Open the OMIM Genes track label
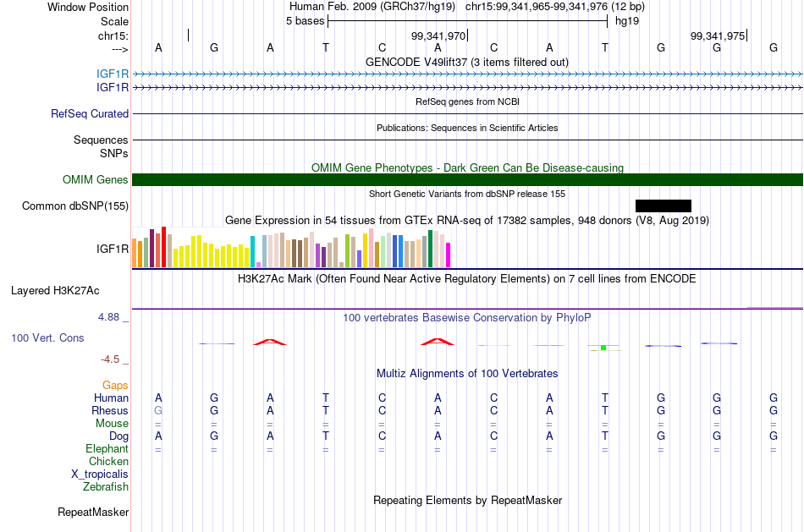The image size is (804, 532). click(95, 180)
